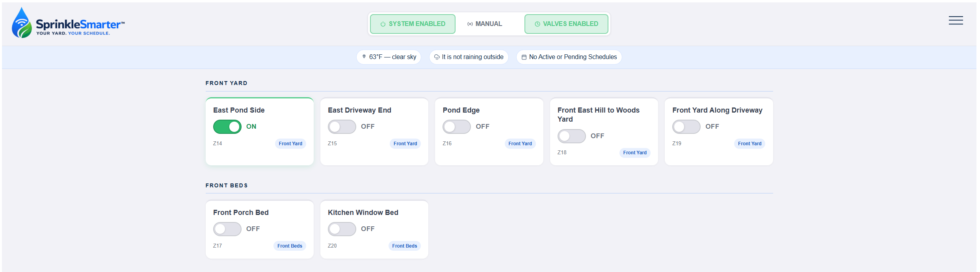Image resolution: width=980 pixels, height=272 pixels.
Task: Click Front Beds tag on Front Porch Bed
Action: click(x=290, y=246)
